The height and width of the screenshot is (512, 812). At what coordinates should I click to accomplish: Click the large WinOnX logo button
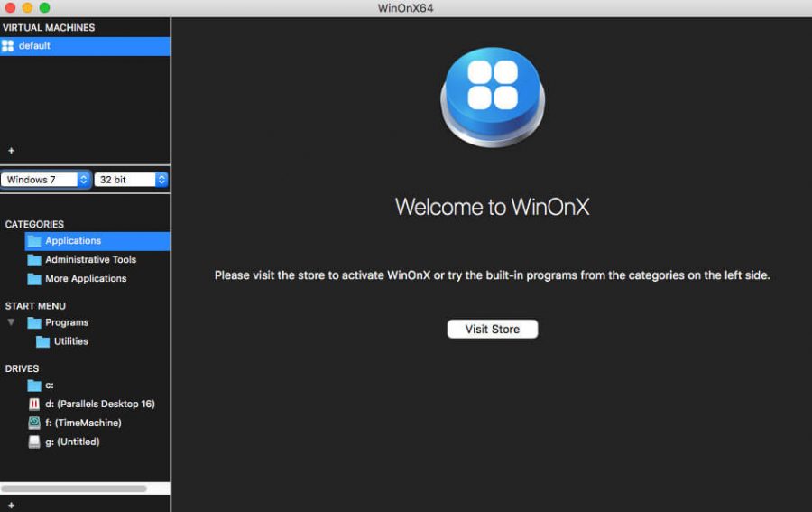click(493, 98)
